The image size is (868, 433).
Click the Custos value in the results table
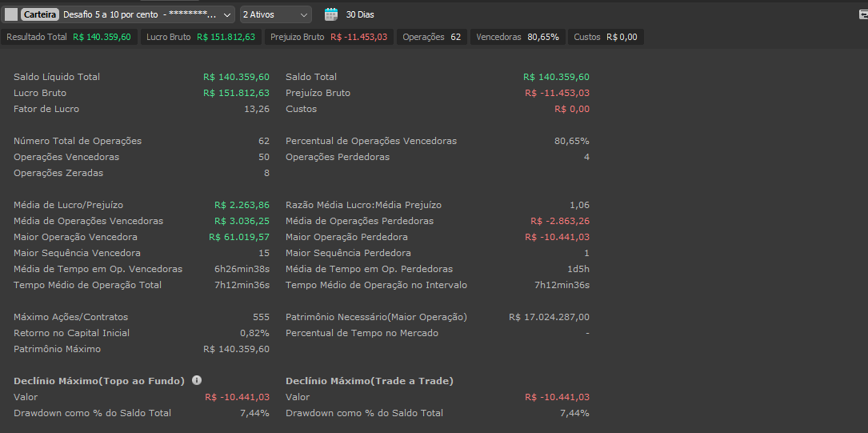click(x=572, y=109)
